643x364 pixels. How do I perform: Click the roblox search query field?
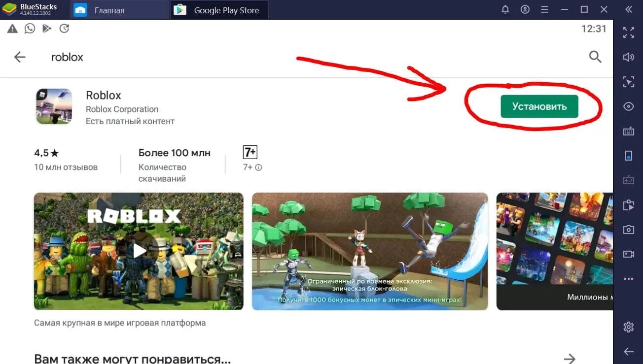[x=67, y=57]
